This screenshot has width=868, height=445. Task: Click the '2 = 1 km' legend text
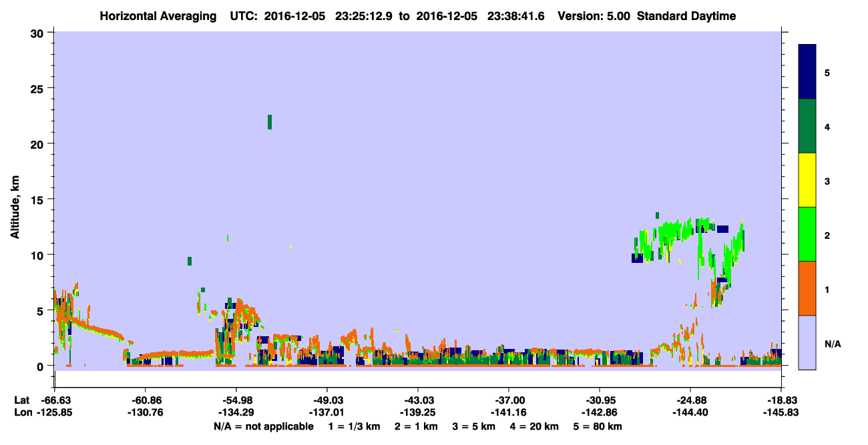416,426
